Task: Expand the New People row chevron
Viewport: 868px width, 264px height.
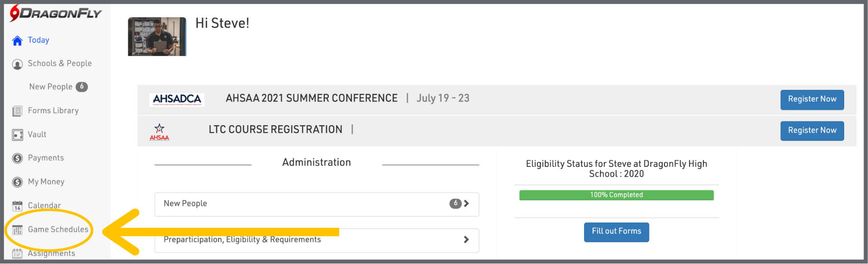Action: tap(466, 204)
